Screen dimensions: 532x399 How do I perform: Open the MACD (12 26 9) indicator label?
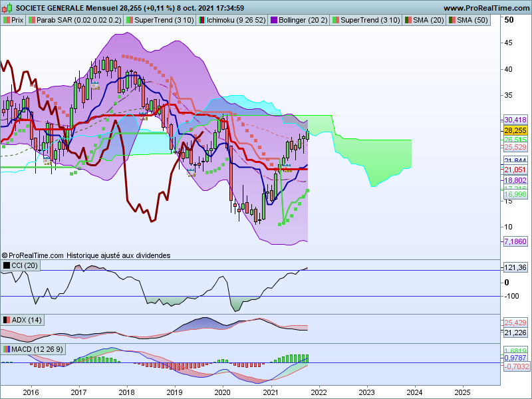click(37, 349)
